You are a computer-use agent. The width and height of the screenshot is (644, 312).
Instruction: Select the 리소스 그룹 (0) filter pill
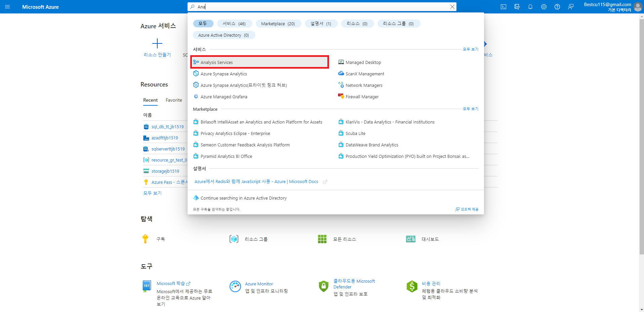coord(399,24)
